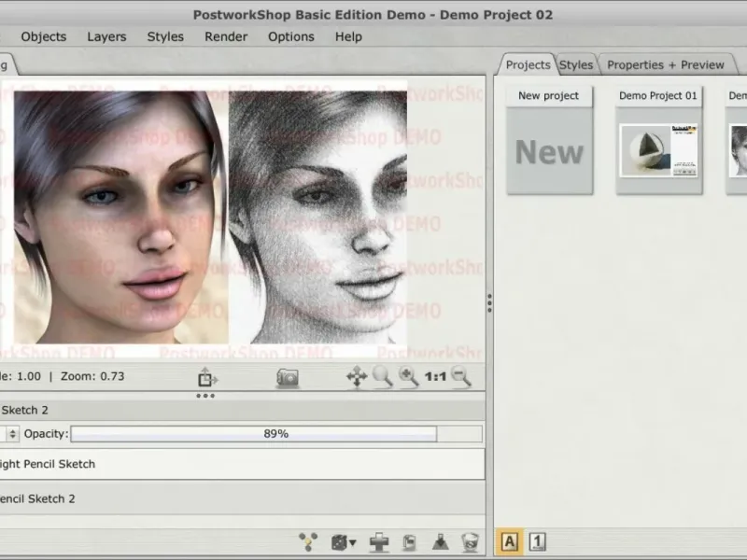This screenshot has height=560, width=747.
Task: Reset zoom with the 1:1 button
Action: click(435, 377)
